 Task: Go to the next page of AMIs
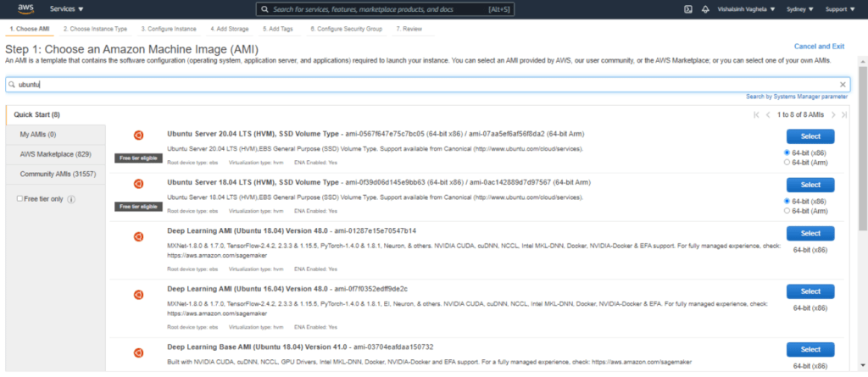pyautogui.click(x=833, y=114)
